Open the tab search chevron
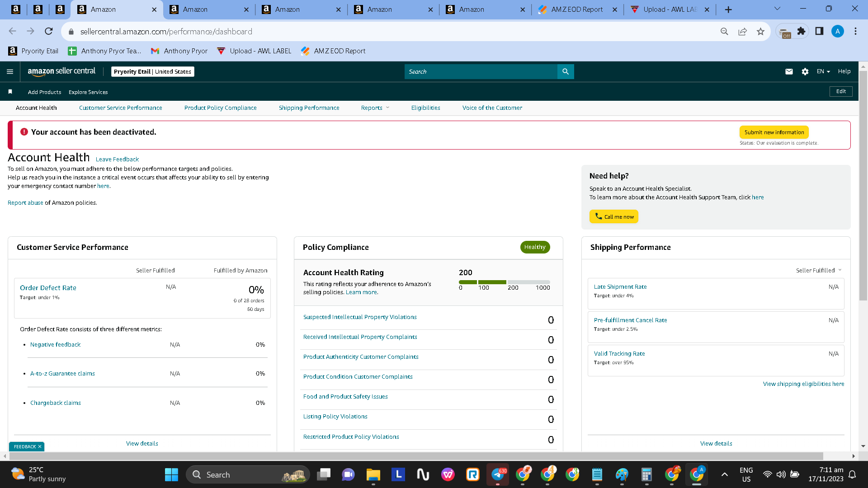The image size is (868, 488). 777,9
